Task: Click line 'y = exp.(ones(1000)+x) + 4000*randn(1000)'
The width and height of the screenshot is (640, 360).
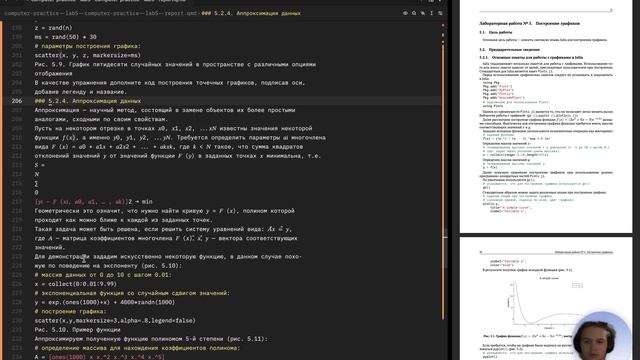Action: [x=105, y=302]
